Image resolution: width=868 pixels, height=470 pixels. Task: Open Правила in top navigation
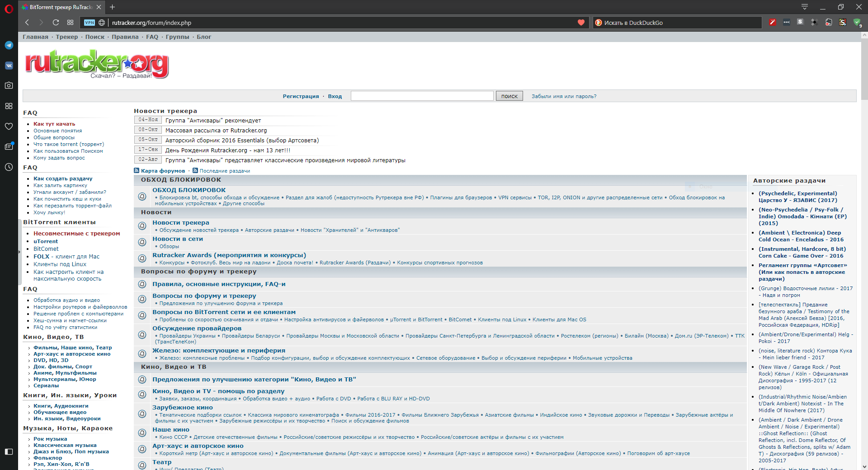(125, 37)
